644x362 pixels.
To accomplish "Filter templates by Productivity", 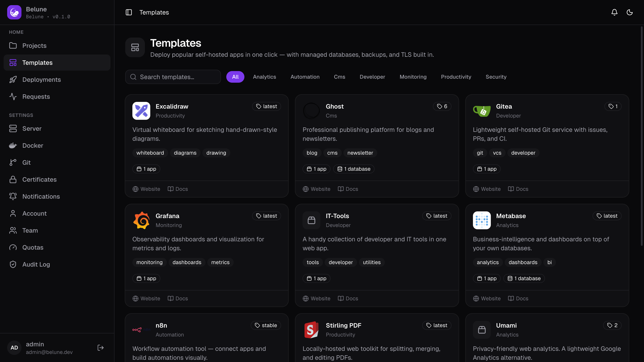I will [456, 77].
